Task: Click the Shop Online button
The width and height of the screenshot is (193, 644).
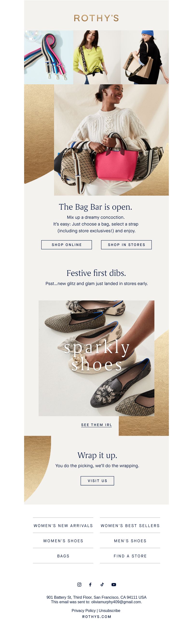Action: [x=67, y=245]
